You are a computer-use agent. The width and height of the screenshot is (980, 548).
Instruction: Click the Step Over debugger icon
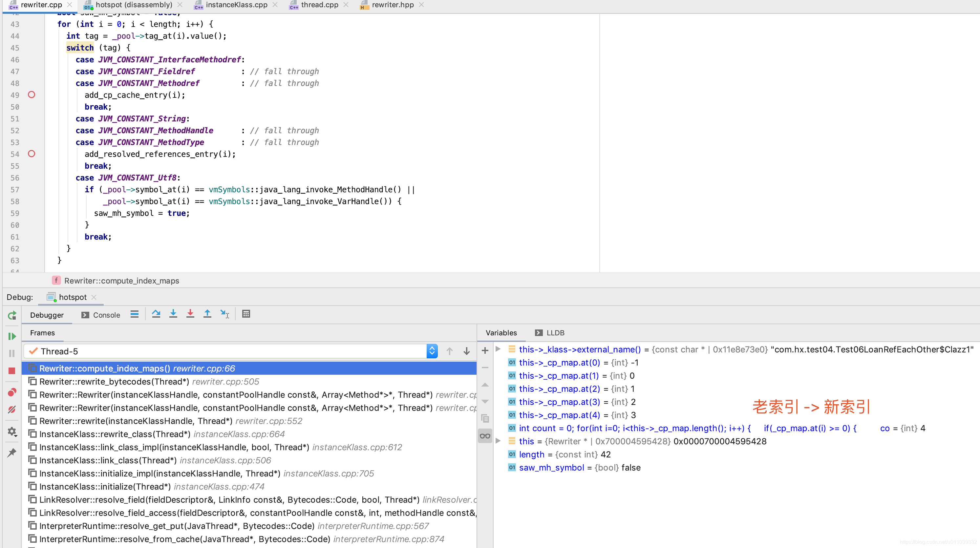(x=156, y=314)
